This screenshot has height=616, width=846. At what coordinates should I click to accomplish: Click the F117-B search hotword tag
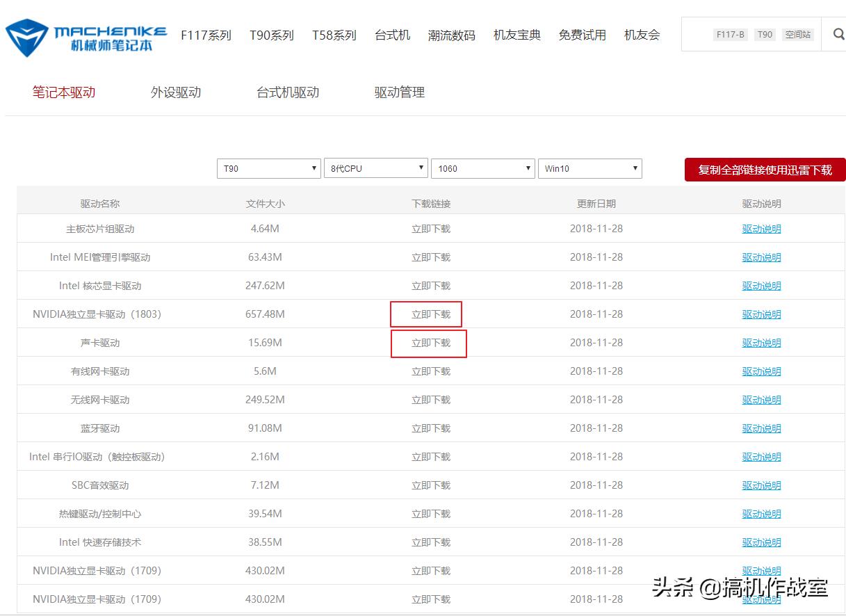[731, 34]
